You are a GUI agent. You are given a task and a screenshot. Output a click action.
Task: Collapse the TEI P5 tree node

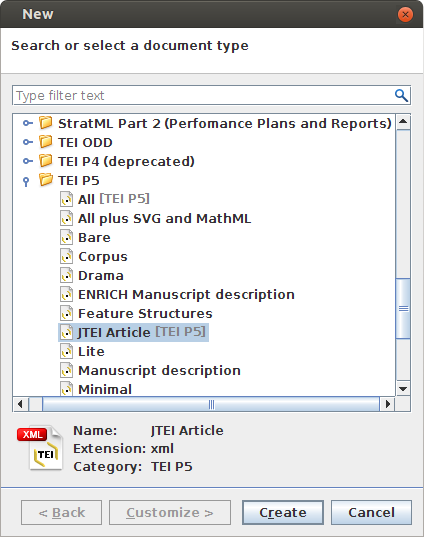point(26,181)
